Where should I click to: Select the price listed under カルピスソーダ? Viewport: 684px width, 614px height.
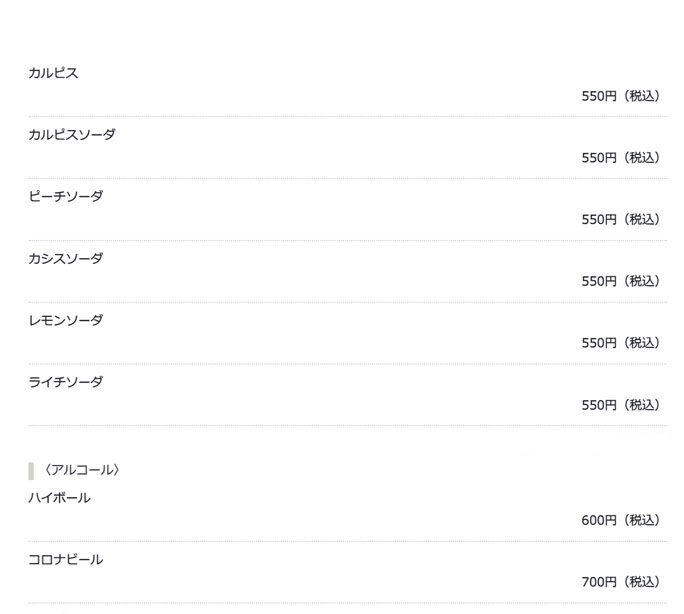pos(599,158)
